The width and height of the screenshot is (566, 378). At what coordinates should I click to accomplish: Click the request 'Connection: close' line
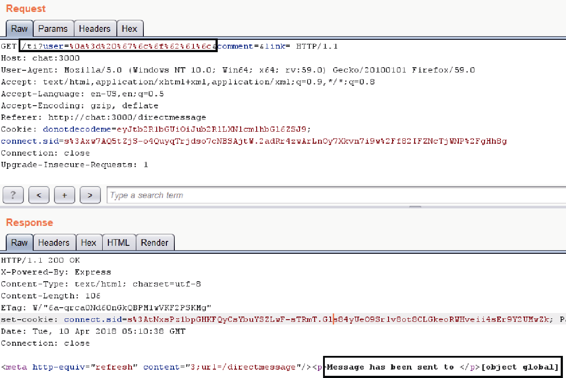tap(45, 153)
